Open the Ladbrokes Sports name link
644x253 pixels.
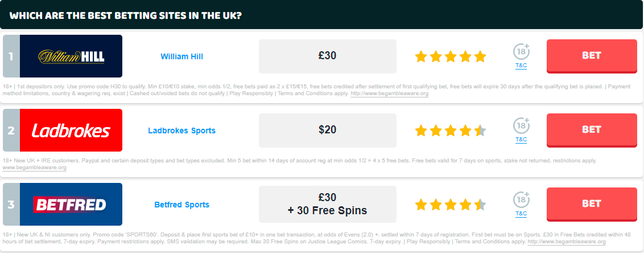coord(181,130)
